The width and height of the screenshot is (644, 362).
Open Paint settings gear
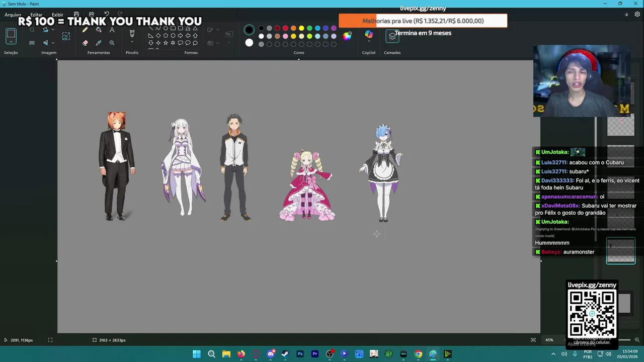point(637,15)
